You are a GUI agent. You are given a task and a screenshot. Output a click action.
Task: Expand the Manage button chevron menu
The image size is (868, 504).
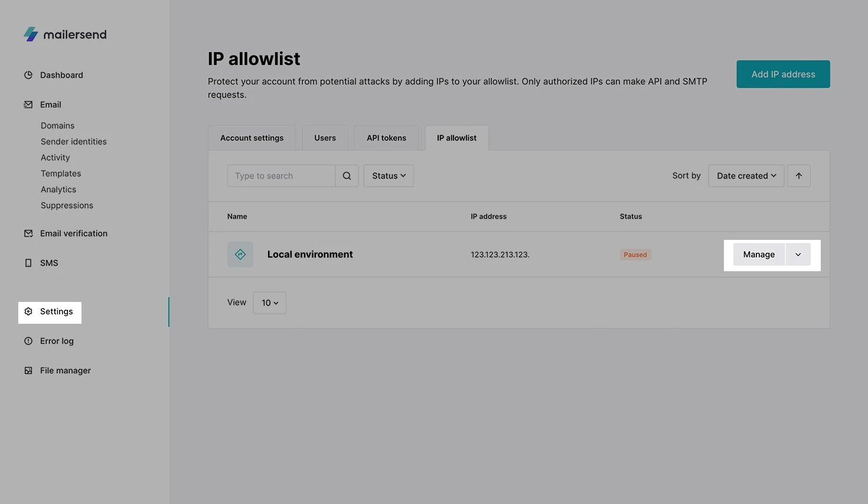pyautogui.click(x=798, y=255)
